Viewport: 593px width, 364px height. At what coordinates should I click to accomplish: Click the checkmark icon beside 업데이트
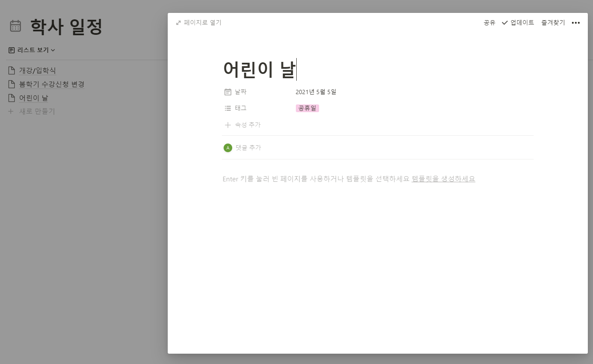click(x=504, y=23)
